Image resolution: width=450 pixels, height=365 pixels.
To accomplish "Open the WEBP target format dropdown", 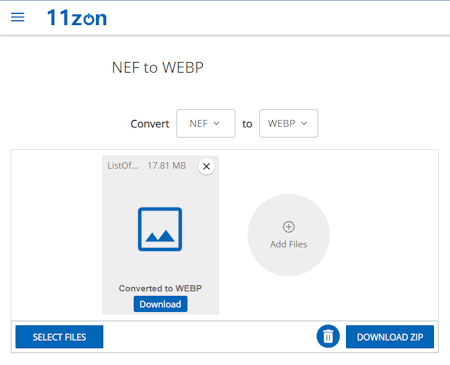I will [289, 123].
